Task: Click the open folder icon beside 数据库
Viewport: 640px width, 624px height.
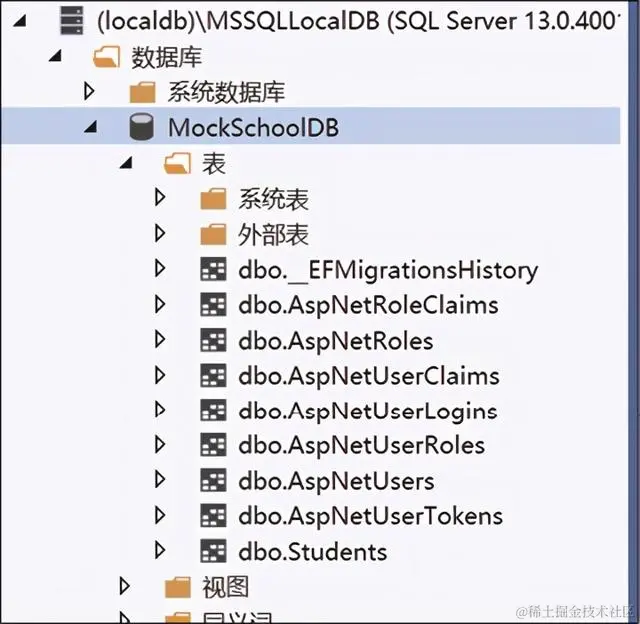Action: 106,57
